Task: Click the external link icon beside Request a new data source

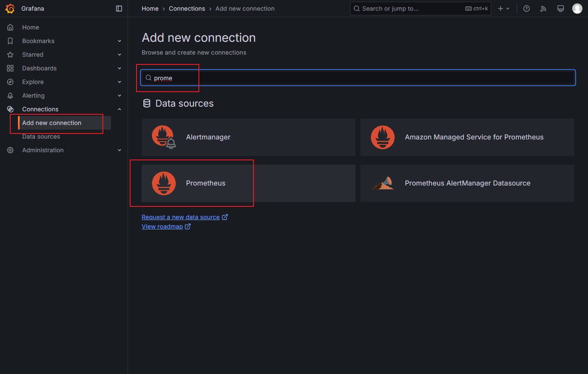Action: (225, 217)
